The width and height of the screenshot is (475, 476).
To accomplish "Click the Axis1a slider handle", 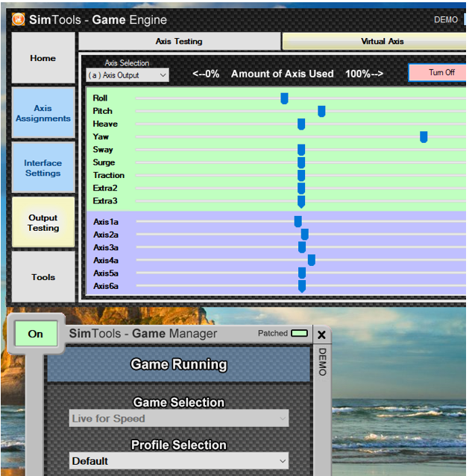I will 298,221.
